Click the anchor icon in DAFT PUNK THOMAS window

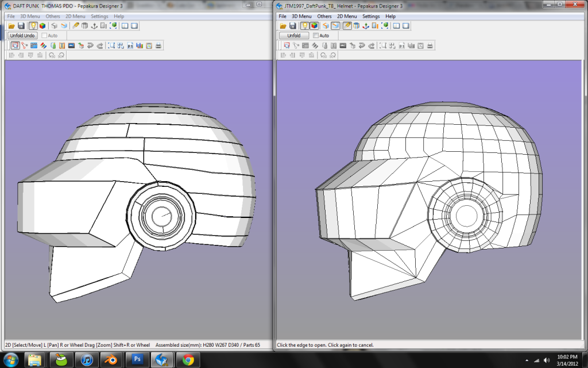pyautogui.click(x=94, y=25)
